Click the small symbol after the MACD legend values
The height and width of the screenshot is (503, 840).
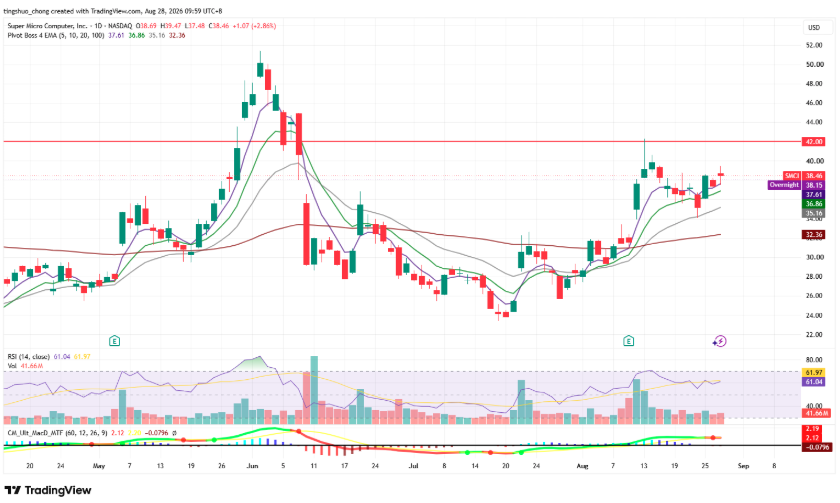click(175, 433)
